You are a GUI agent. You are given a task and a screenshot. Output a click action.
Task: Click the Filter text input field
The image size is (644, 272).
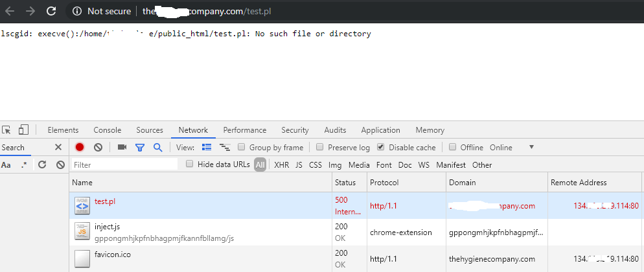pyautogui.click(x=124, y=165)
